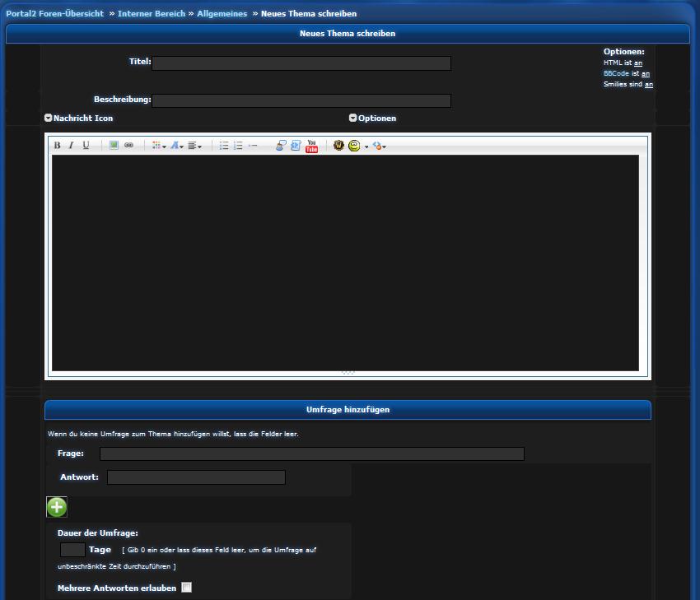Click the Antwort poll answer field
Screen dimensions: 700x600
click(196, 477)
